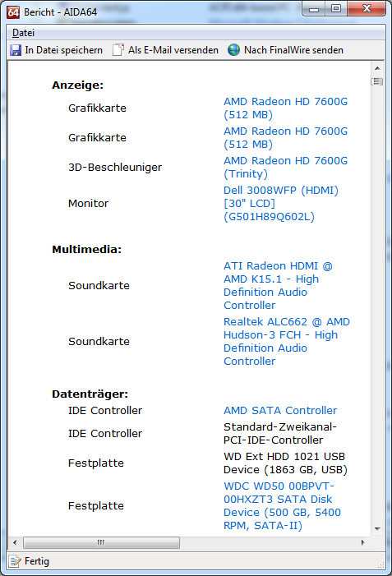Open the Realtek ALC662 link
Viewport: 392px width, 576px height.
(287, 341)
